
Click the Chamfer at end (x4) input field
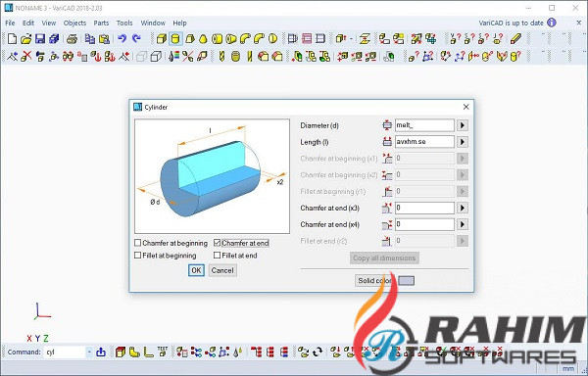click(x=424, y=224)
